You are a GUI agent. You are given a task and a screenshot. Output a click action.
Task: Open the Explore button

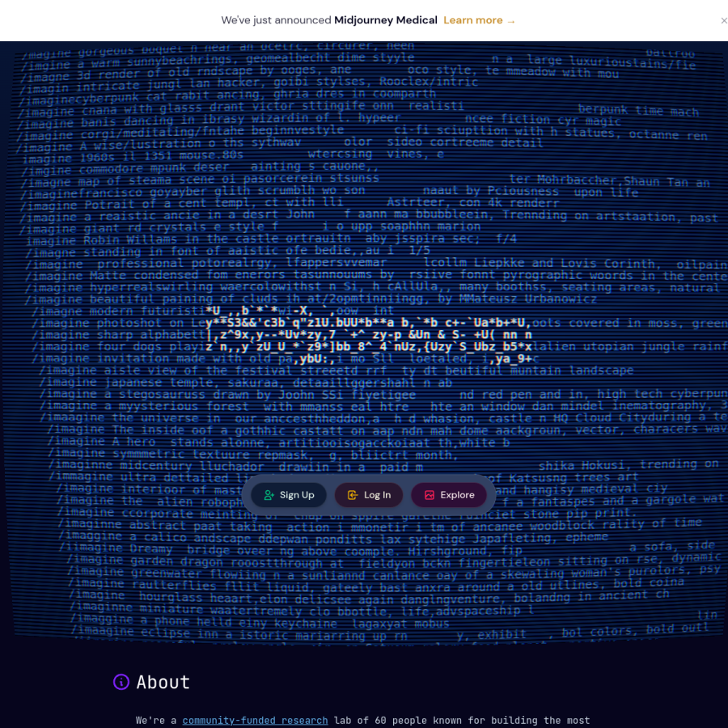[448, 495]
